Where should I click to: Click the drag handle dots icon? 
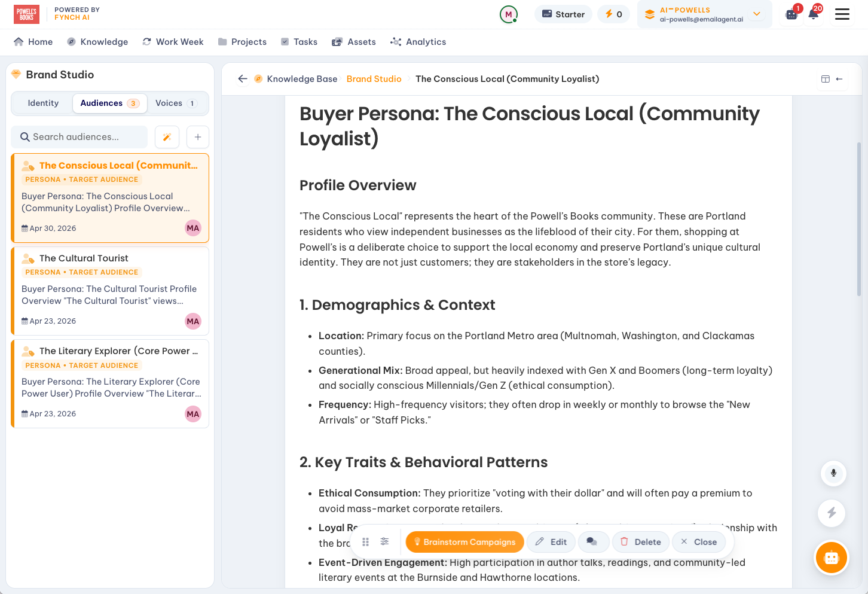365,542
